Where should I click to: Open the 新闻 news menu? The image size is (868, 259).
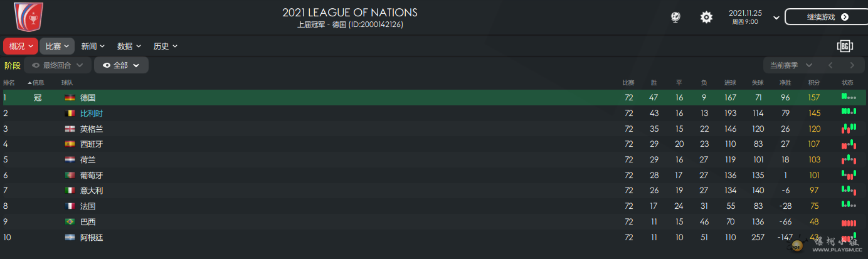click(x=93, y=46)
